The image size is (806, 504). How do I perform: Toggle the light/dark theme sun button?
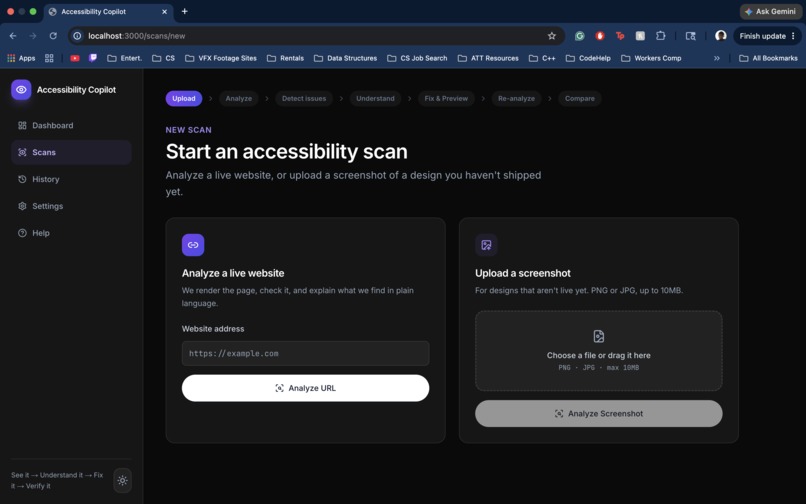click(x=122, y=480)
